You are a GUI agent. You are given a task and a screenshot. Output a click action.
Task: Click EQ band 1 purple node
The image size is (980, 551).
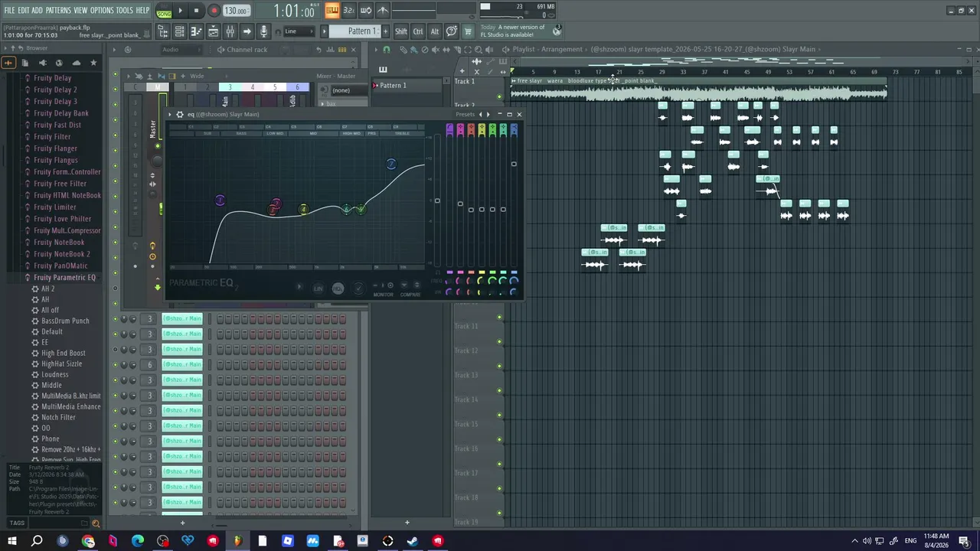(220, 201)
